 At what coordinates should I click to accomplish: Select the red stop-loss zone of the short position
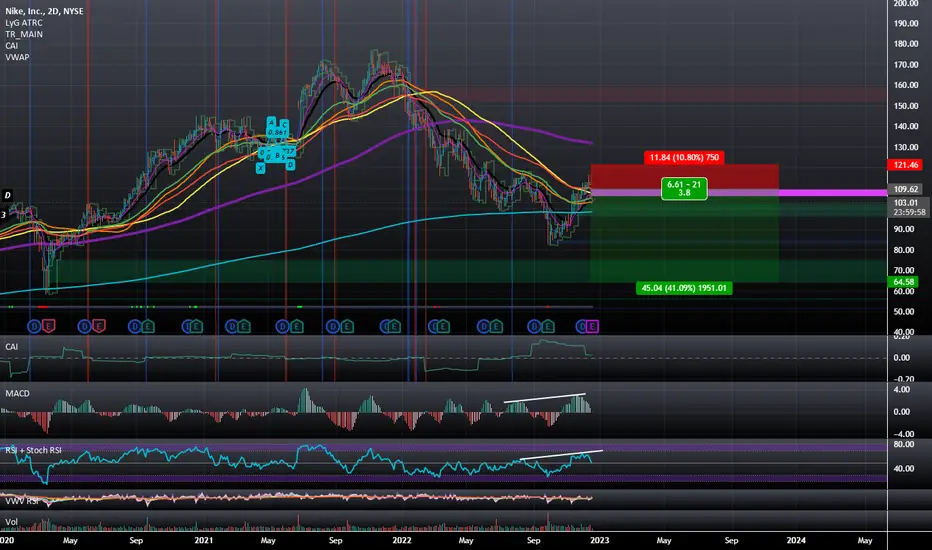(684, 177)
